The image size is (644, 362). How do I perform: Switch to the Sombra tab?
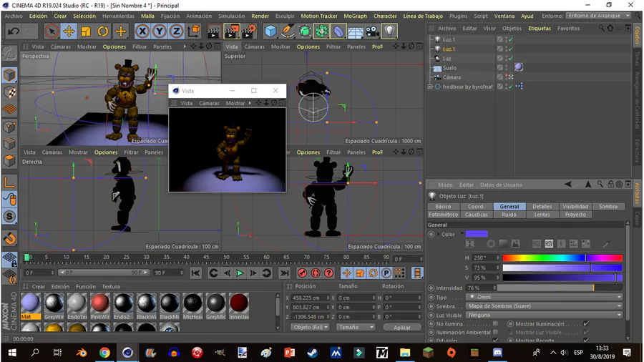point(608,207)
